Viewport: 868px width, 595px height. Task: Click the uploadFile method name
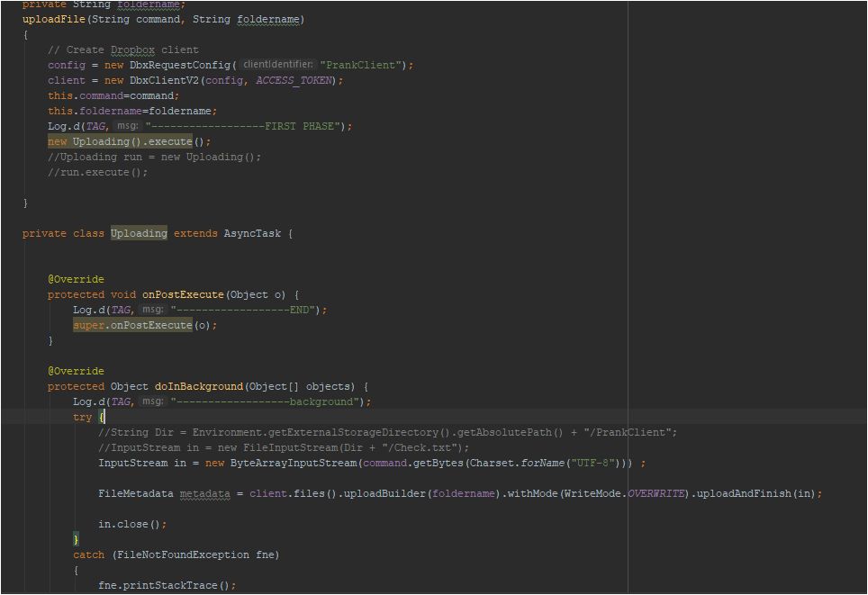(x=50, y=19)
